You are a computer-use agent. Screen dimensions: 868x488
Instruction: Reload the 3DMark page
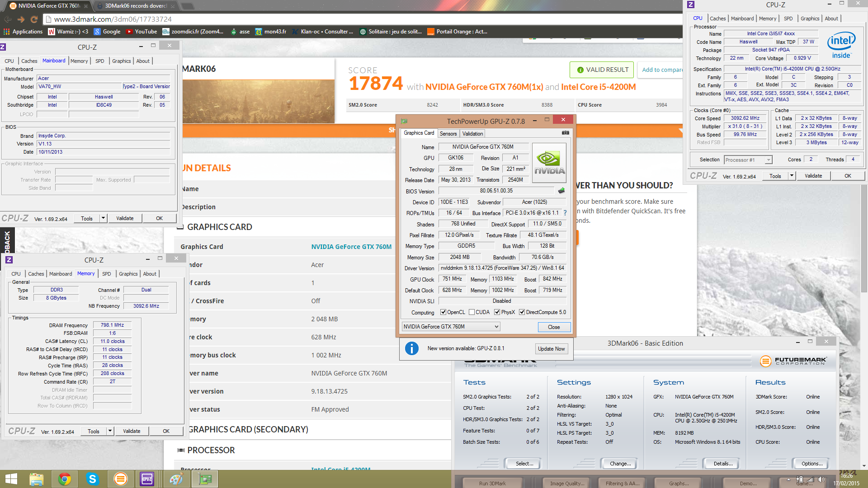tap(34, 19)
